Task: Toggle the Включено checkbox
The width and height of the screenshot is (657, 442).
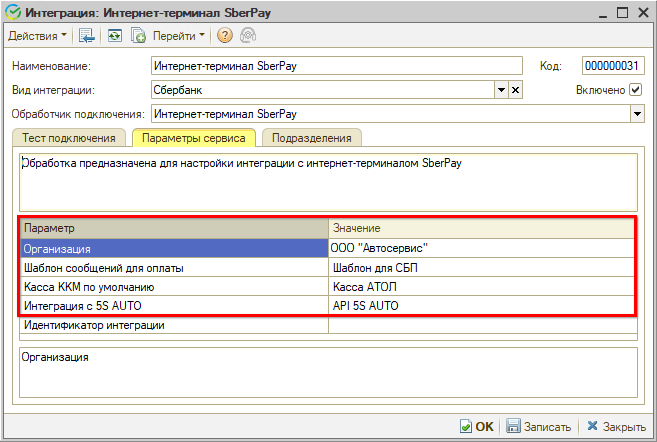Action: coord(636,90)
